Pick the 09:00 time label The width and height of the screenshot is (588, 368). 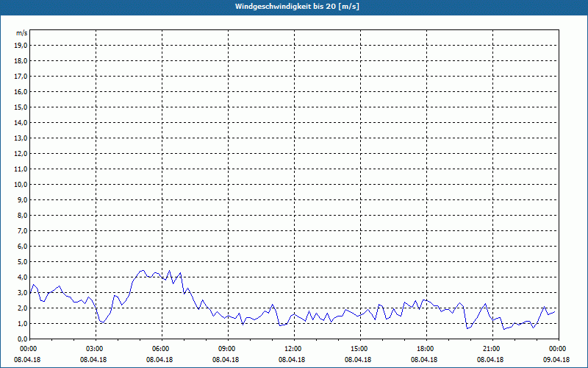pos(226,349)
